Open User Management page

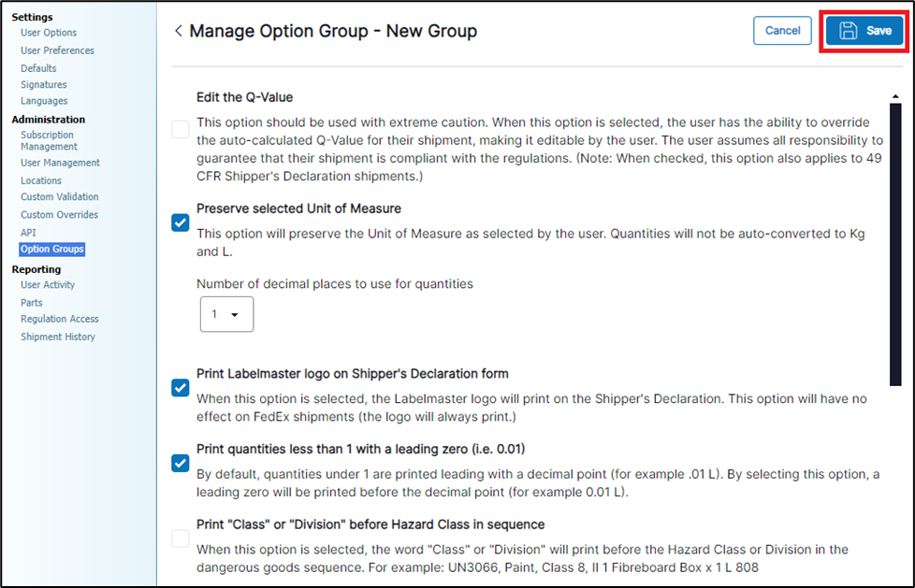tap(60, 163)
